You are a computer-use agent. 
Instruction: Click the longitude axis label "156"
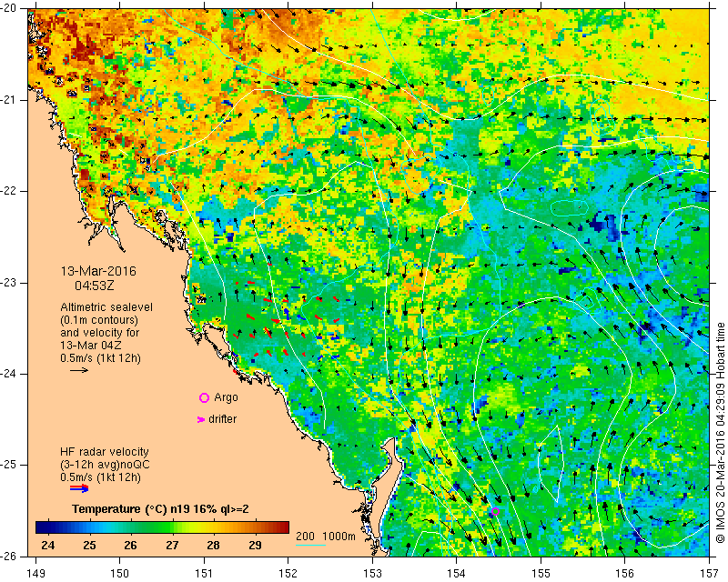(625, 574)
